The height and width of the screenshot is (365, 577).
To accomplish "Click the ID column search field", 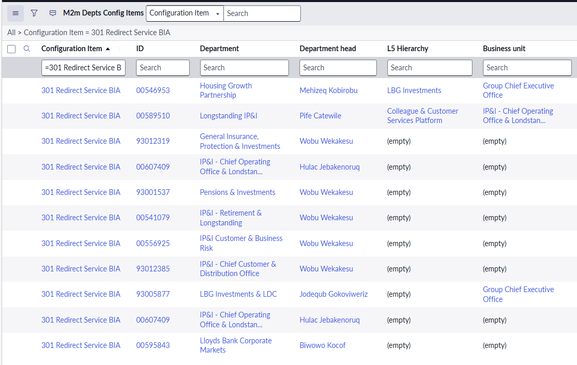I will 163,68.
